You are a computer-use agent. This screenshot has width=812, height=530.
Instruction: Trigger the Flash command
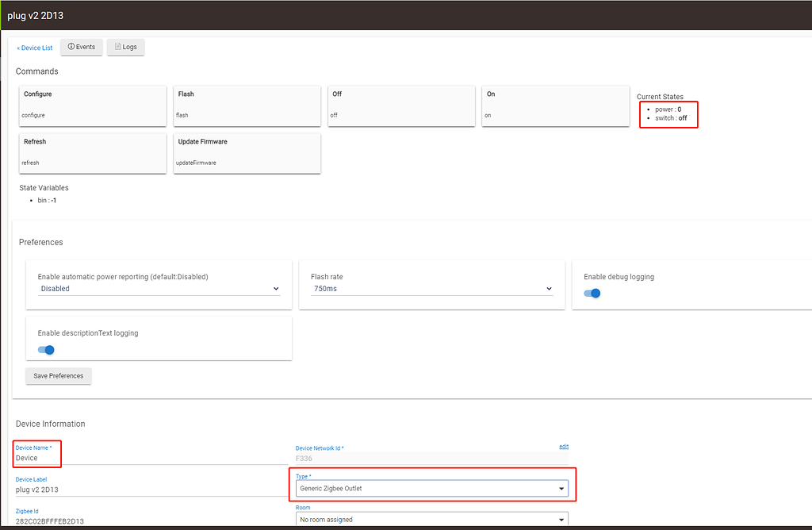pyautogui.click(x=247, y=106)
